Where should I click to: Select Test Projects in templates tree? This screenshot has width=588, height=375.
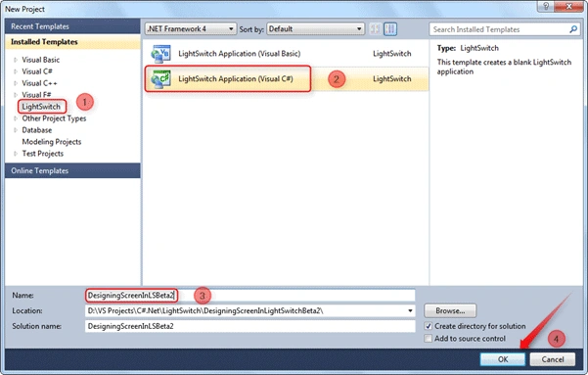[42, 154]
